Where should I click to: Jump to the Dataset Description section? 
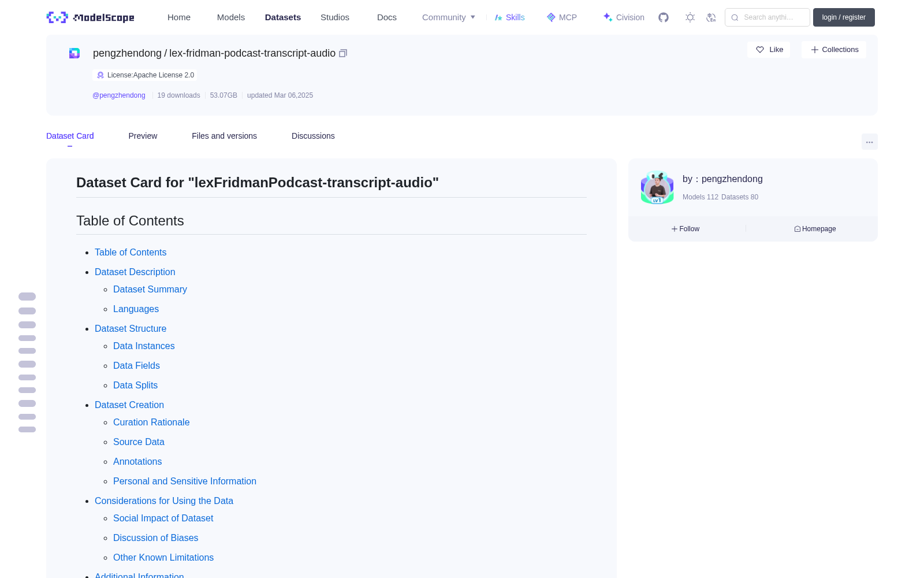135,272
